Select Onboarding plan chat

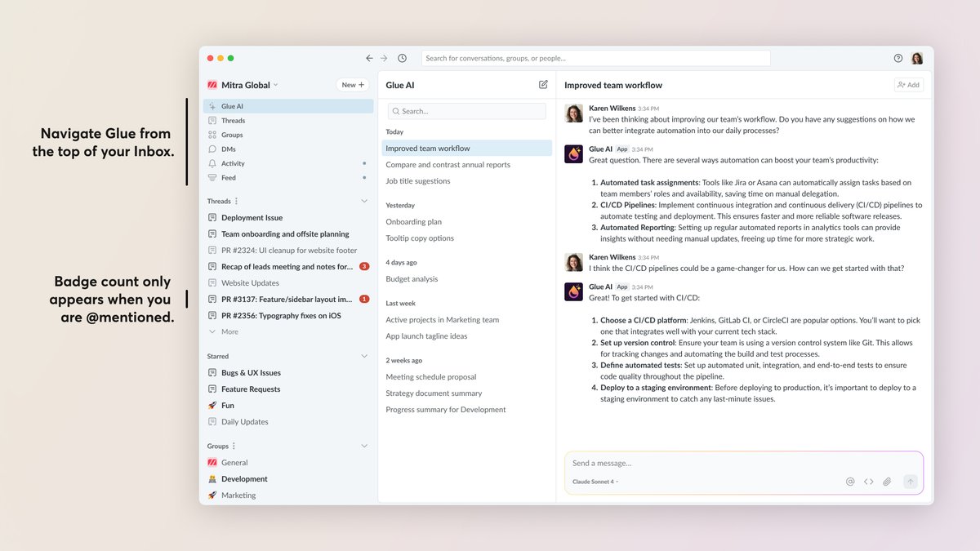tap(467, 222)
